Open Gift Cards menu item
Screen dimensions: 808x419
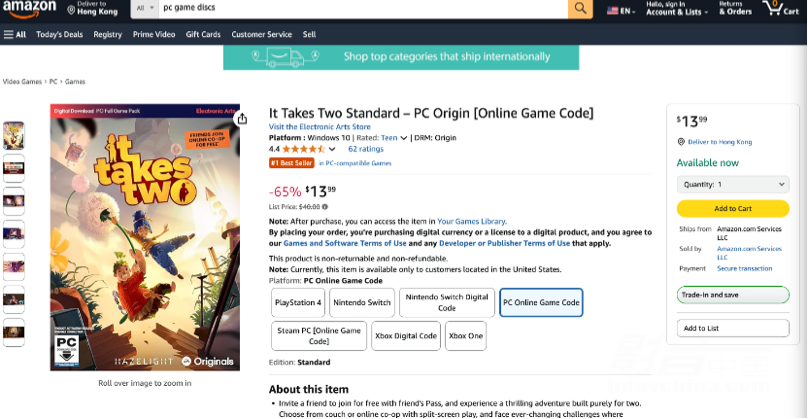point(203,35)
